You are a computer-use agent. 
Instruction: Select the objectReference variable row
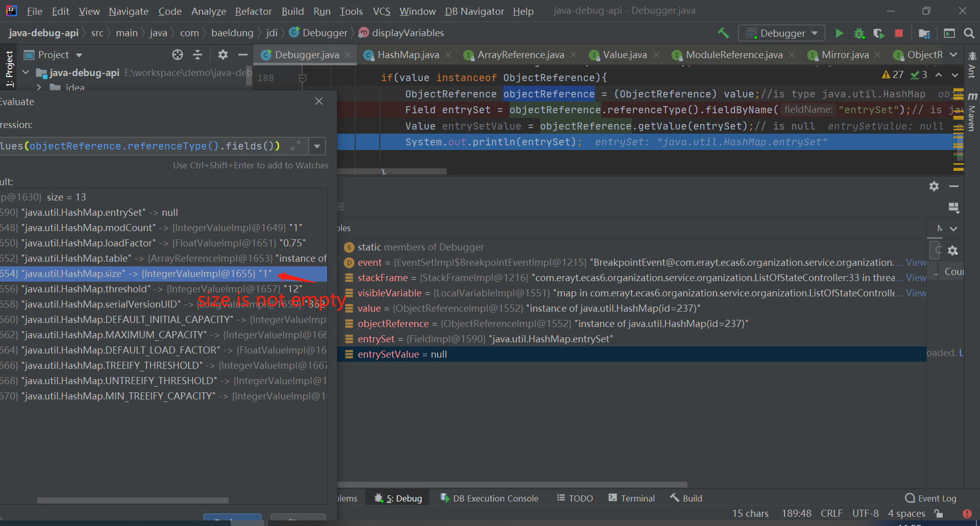(632, 323)
